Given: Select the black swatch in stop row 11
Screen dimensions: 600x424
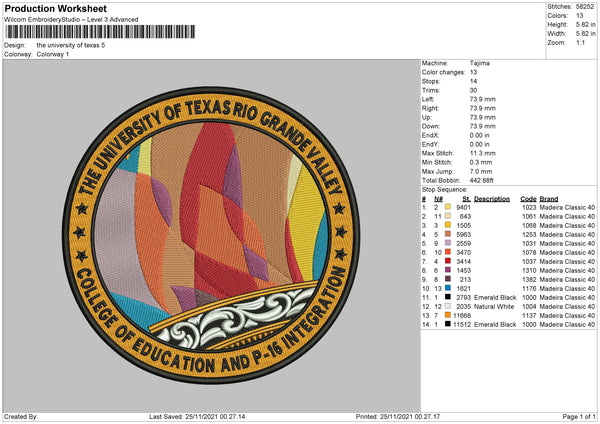Looking at the screenshot, I should 448,297.
